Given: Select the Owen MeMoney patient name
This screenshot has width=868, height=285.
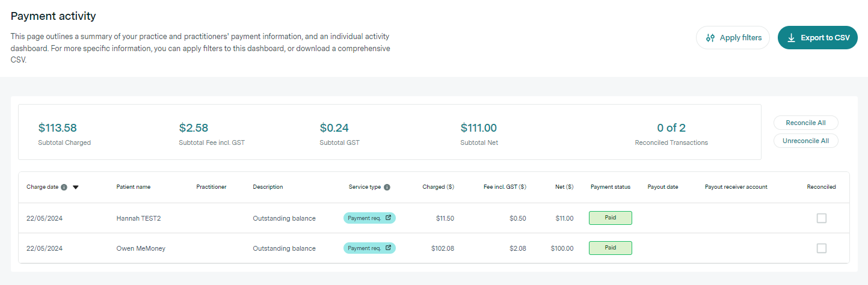Looking at the screenshot, I should 141,248.
